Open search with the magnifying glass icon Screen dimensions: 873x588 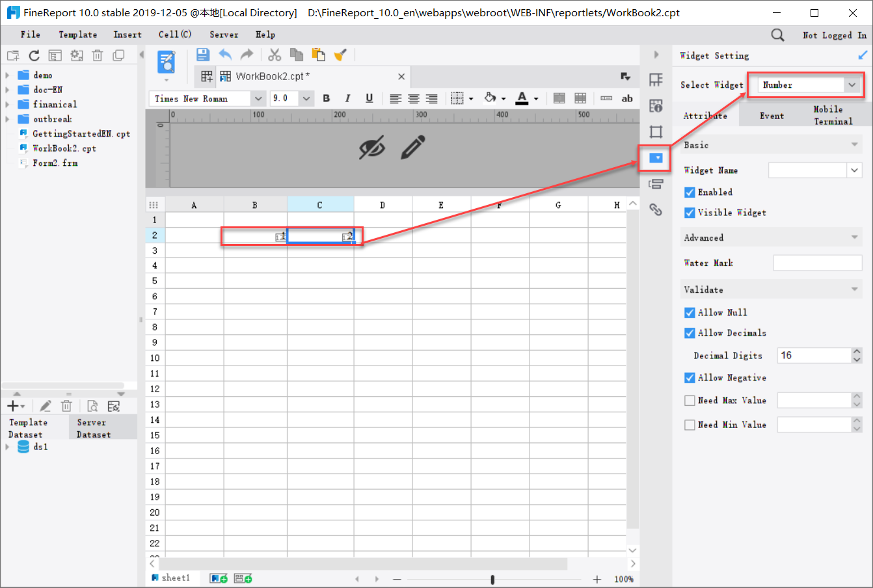click(777, 35)
